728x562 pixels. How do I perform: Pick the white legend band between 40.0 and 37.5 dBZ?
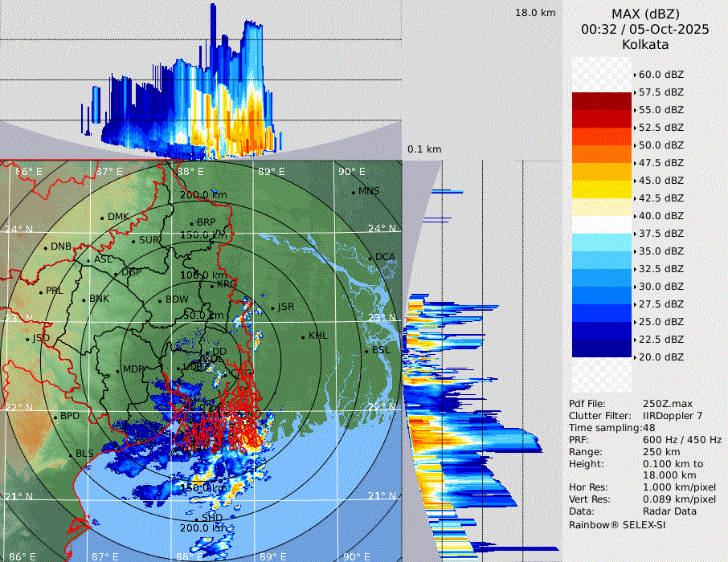pos(602,224)
